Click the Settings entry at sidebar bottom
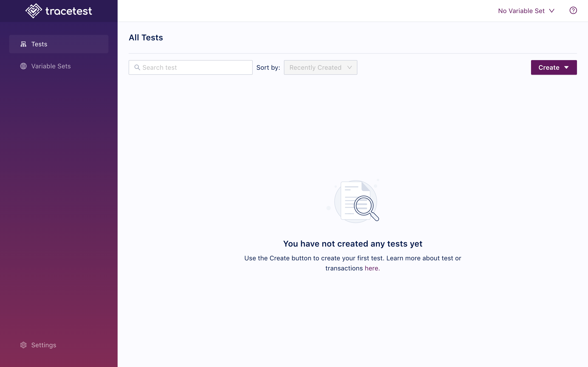Screen dimensions: 588x367 click(x=44, y=345)
